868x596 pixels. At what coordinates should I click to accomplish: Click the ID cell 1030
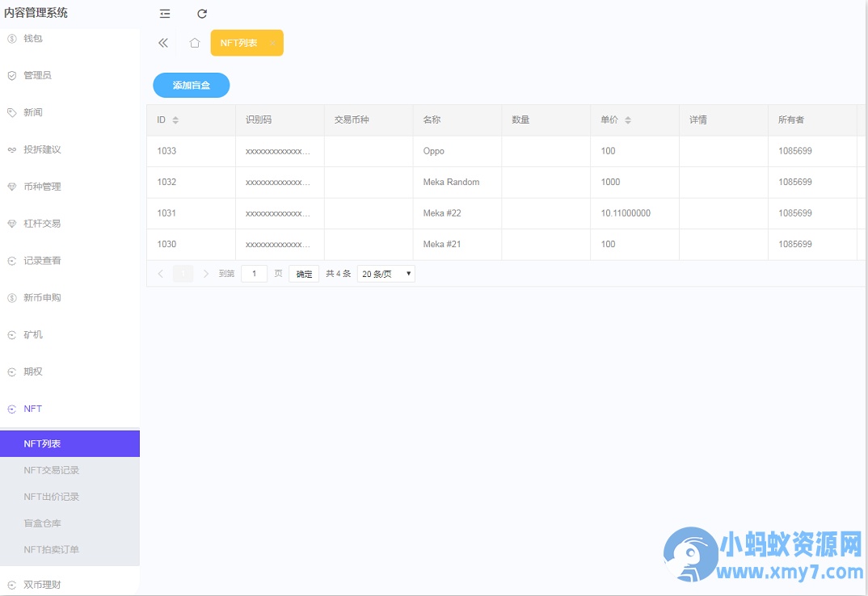[191, 244]
